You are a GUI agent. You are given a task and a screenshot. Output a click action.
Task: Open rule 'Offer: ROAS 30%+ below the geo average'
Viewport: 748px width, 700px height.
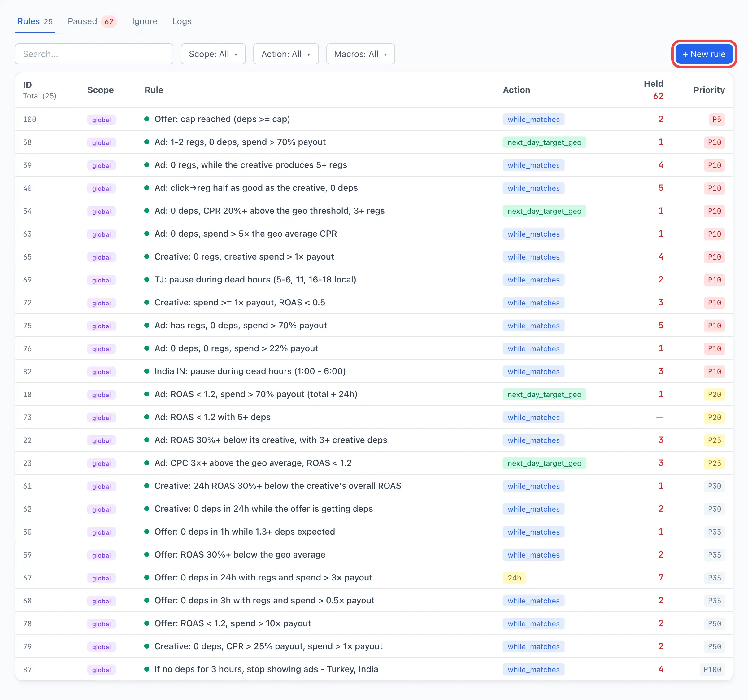[240, 554]
